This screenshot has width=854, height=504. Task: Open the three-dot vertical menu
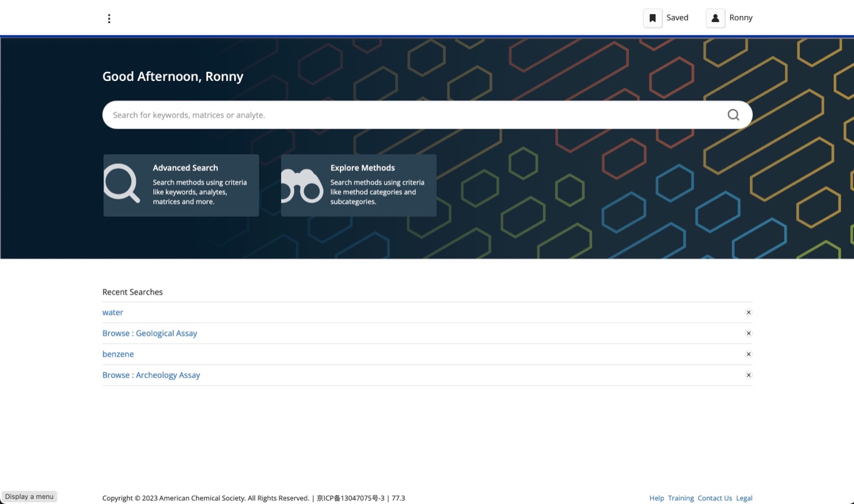(109, 18)
